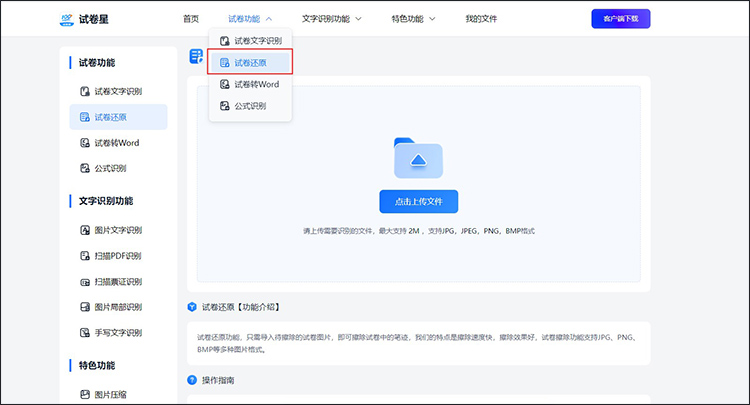Select 图片局部识别 in the sidebar

point(118,307)
